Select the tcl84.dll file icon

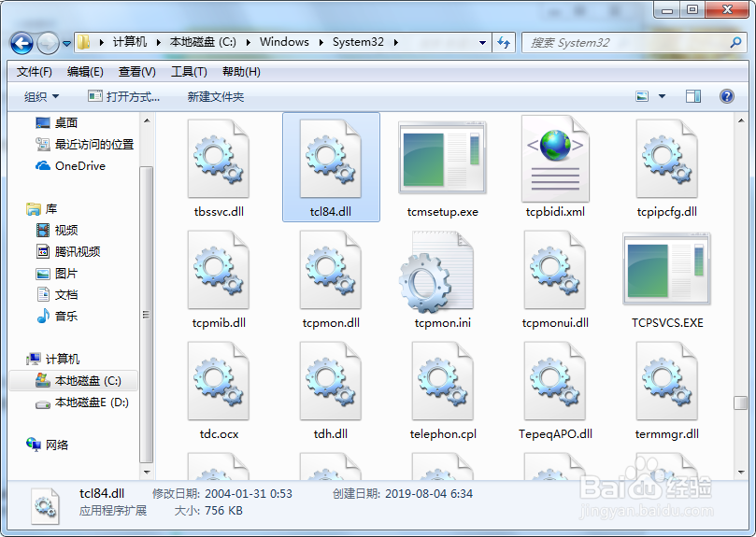click(x=330, y=159)
